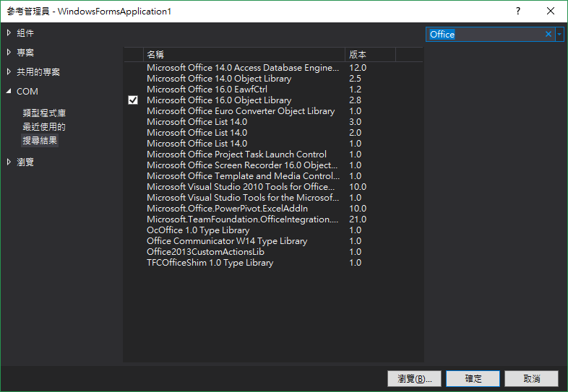Confirm with the 確定 button

tap(473, 378)
